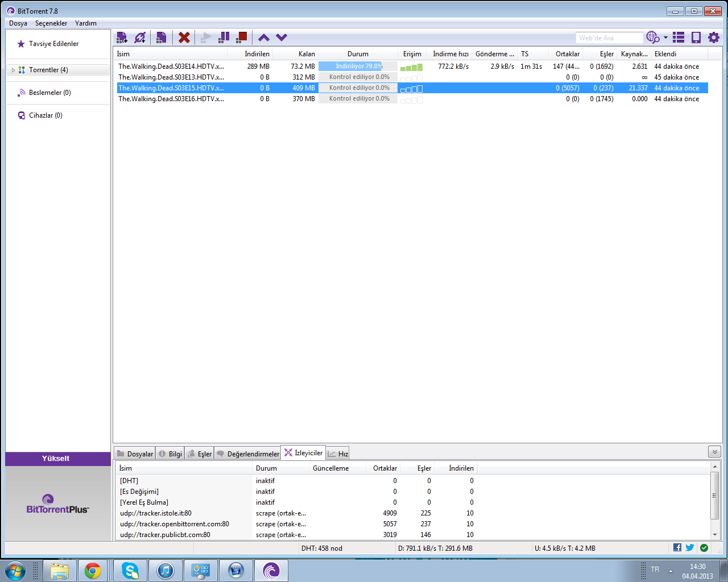Switch to the Dosyalar tab
Image resolution: width=728 pixels, height=582 pixels.
(x=135, y=454)
